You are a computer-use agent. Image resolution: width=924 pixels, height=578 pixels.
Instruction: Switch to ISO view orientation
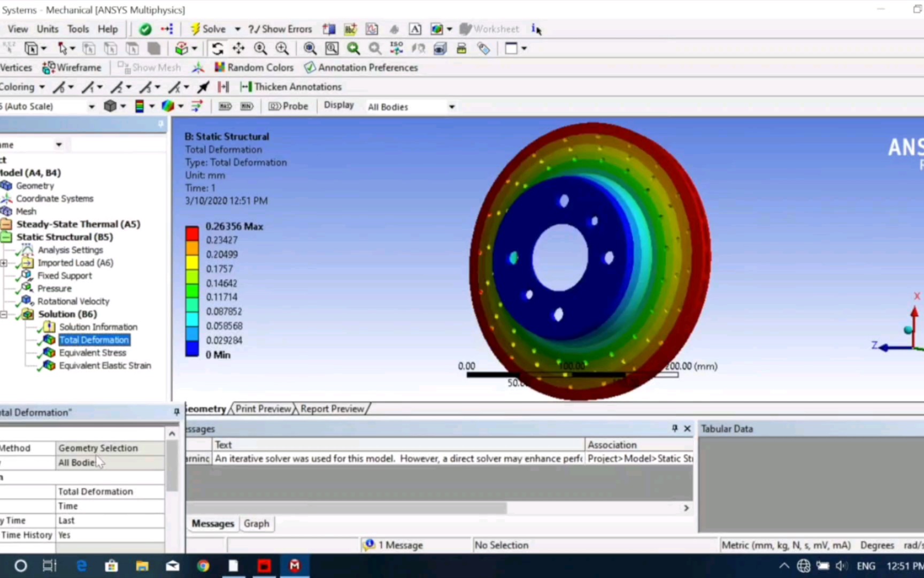point(396,48)
